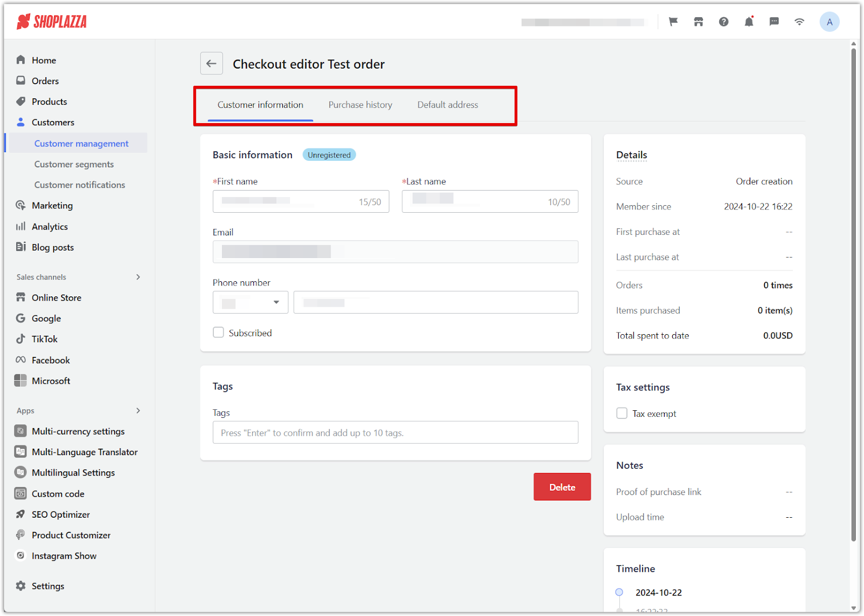864x616 pixels.
Task: Open the phone country code dropdown
Action: (251, 302)
